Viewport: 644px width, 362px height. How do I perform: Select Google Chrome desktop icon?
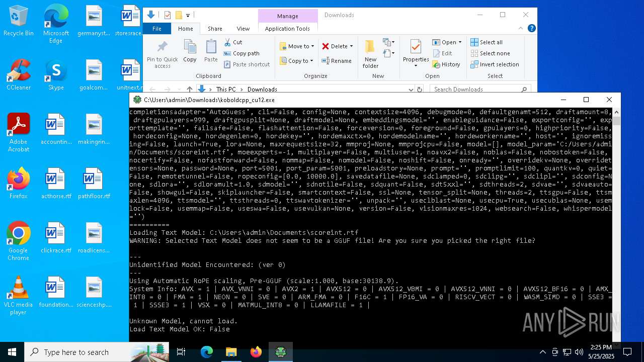point(19,241)
